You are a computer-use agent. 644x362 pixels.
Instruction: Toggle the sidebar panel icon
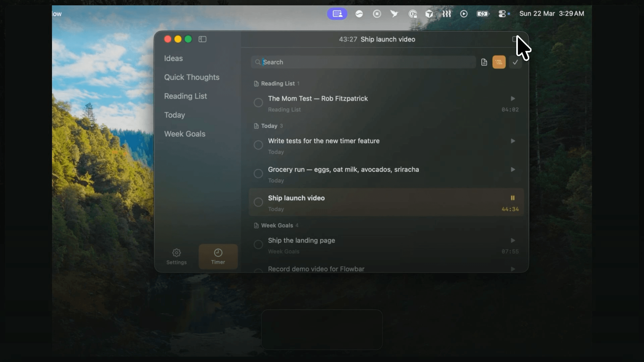tap(202, 39)
